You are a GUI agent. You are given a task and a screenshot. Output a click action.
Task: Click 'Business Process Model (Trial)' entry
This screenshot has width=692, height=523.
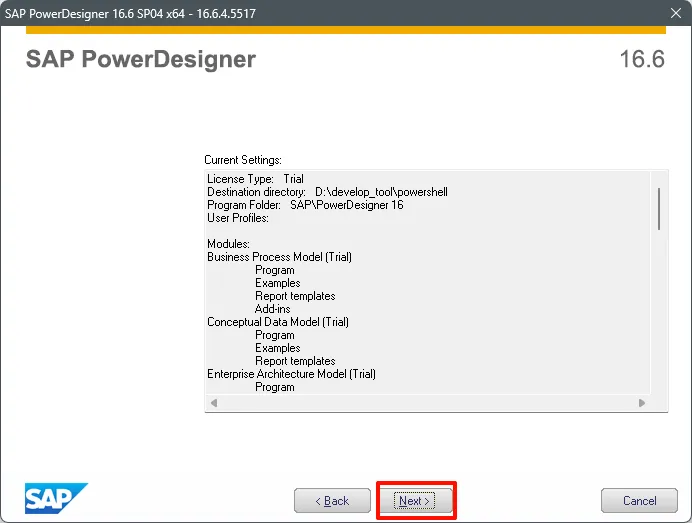click(279, 257)
